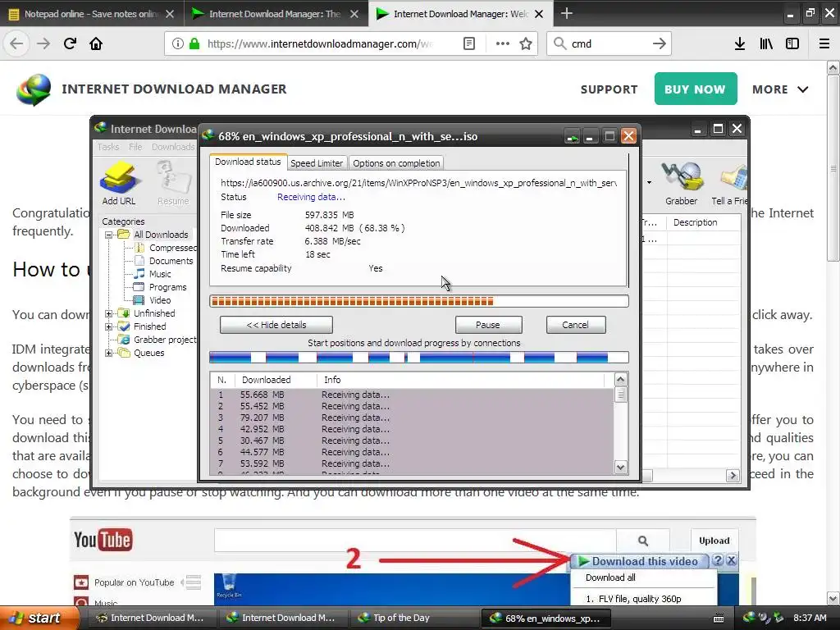Click the download dialog's hide-to-tray icon
The height and width of the screenshot is (630, 840).
[x=573, y=137]
